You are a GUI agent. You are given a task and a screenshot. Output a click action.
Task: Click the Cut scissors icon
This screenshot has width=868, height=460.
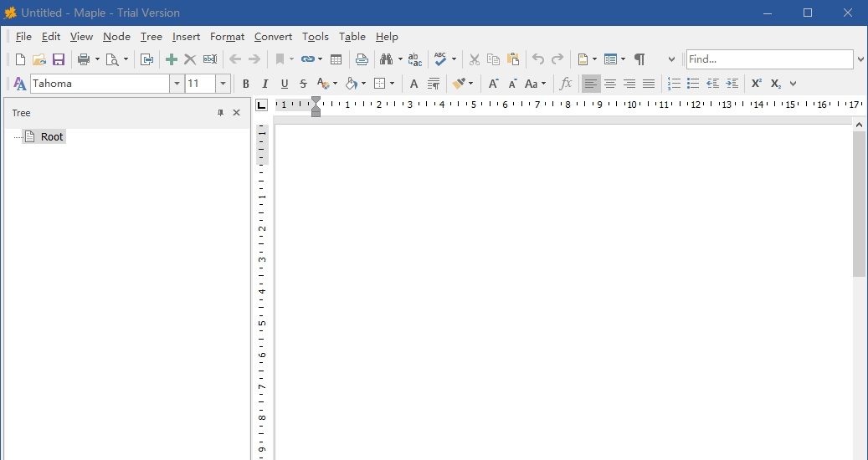475,59
